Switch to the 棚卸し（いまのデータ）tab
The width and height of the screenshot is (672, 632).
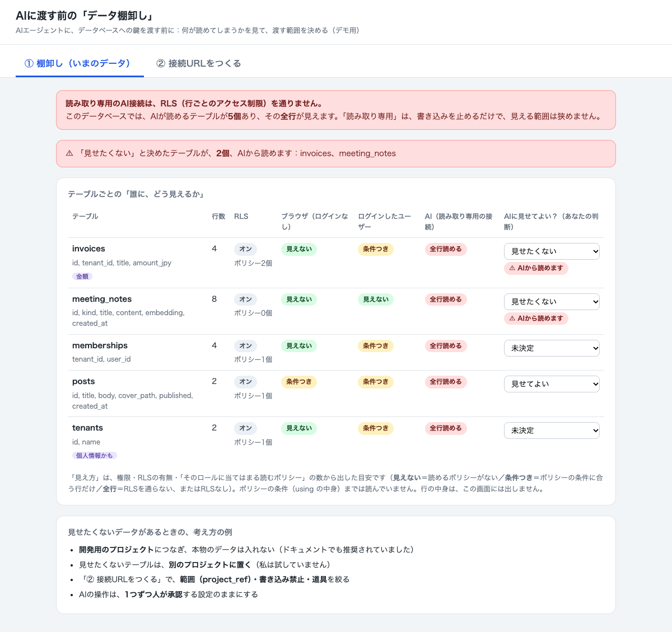click(x=80, y=63)
